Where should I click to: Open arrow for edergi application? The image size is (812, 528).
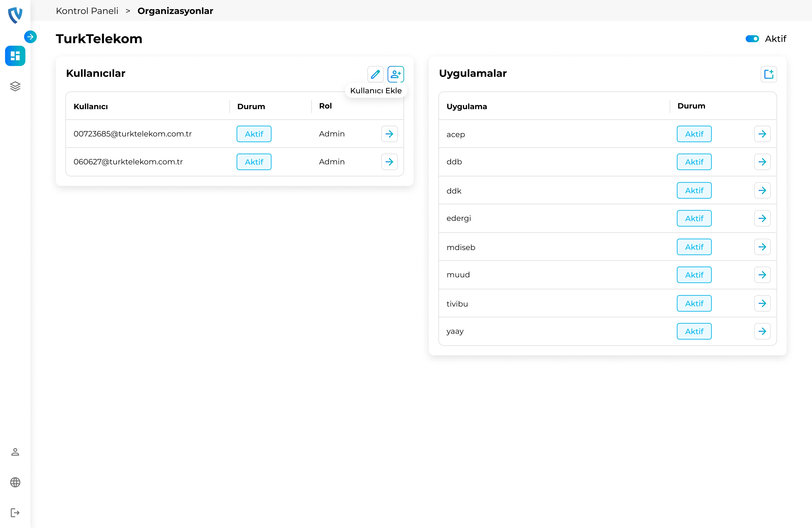762,219
